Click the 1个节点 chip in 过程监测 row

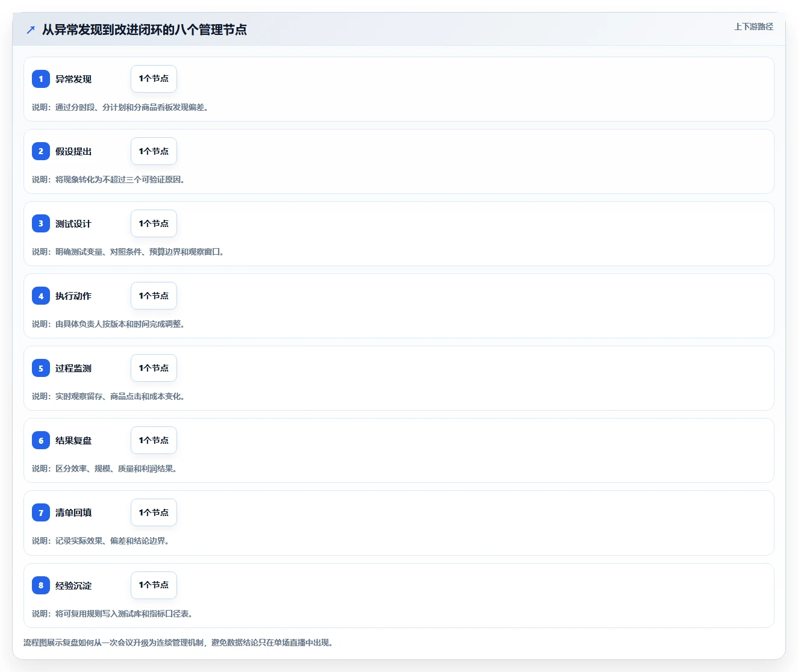[x=154, y=368]
